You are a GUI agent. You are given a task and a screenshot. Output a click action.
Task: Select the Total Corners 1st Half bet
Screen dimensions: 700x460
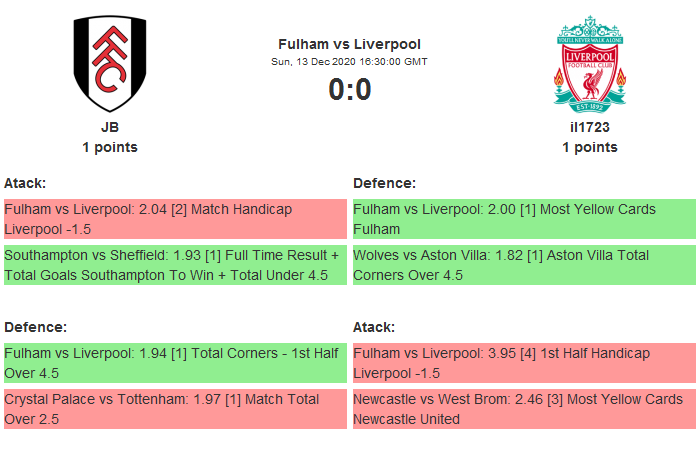[x=175, y=363]
